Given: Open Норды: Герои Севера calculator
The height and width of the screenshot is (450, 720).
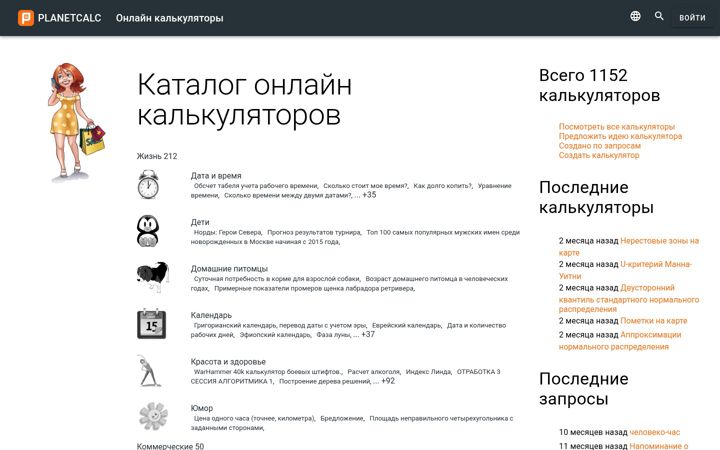Looking at the screenshot, I should point(228,232).
